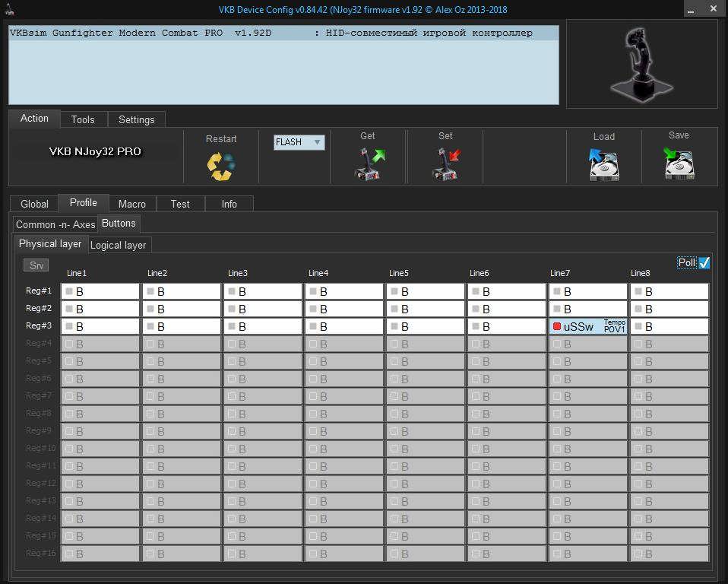
Task: Click the joystick device image
Action: [641, 64]
